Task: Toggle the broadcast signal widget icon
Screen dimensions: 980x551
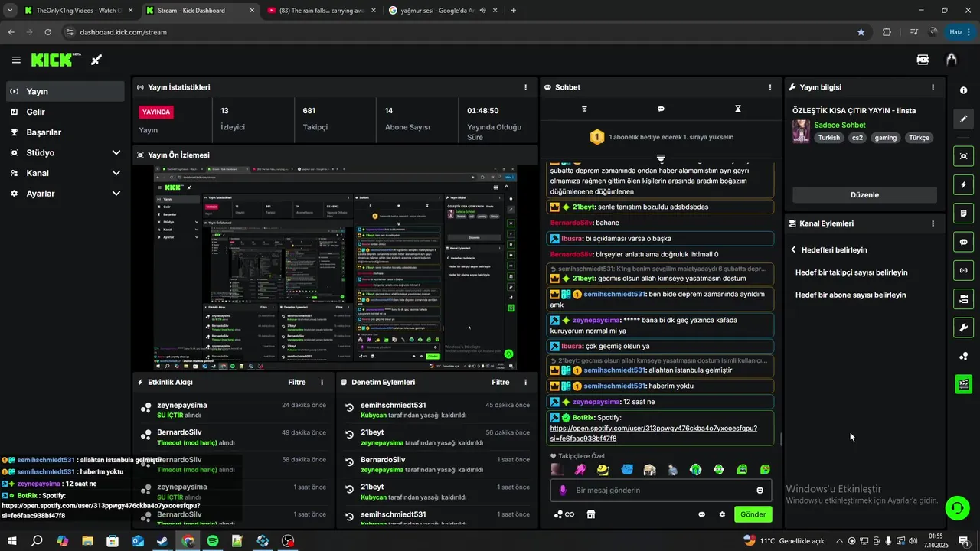Action: tap(963, 270)
